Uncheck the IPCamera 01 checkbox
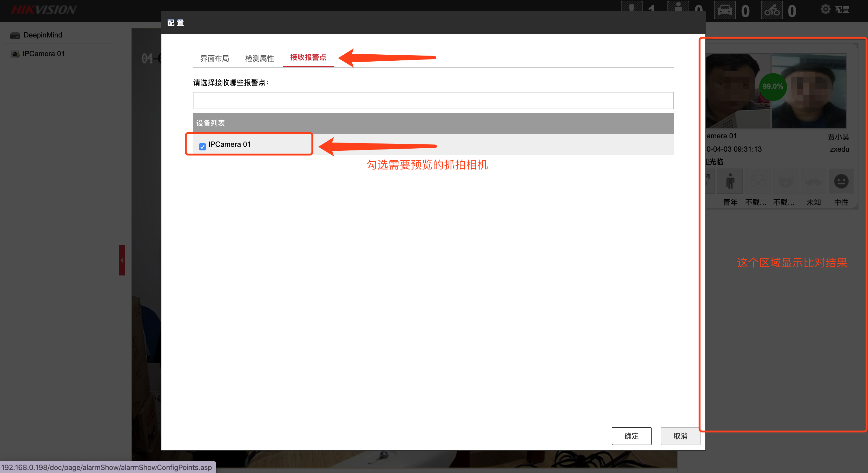Image resolution: width=868 pixels, height=473 pixels. (x=202, y=146)
